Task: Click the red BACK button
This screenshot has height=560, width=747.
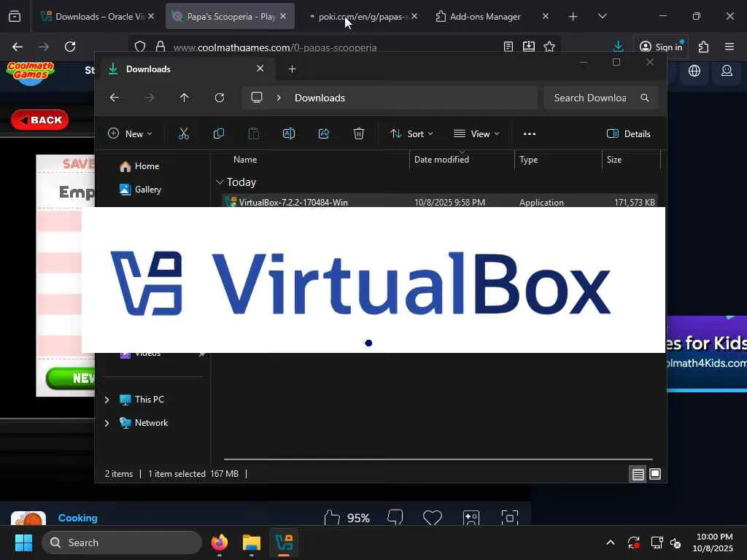Action: click(40, 120)
